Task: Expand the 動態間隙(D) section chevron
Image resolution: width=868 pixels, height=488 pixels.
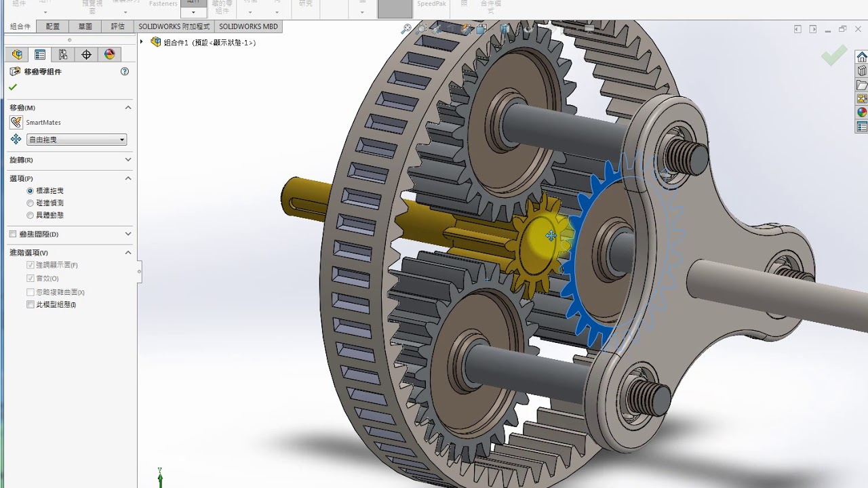Action: (128, 234)
